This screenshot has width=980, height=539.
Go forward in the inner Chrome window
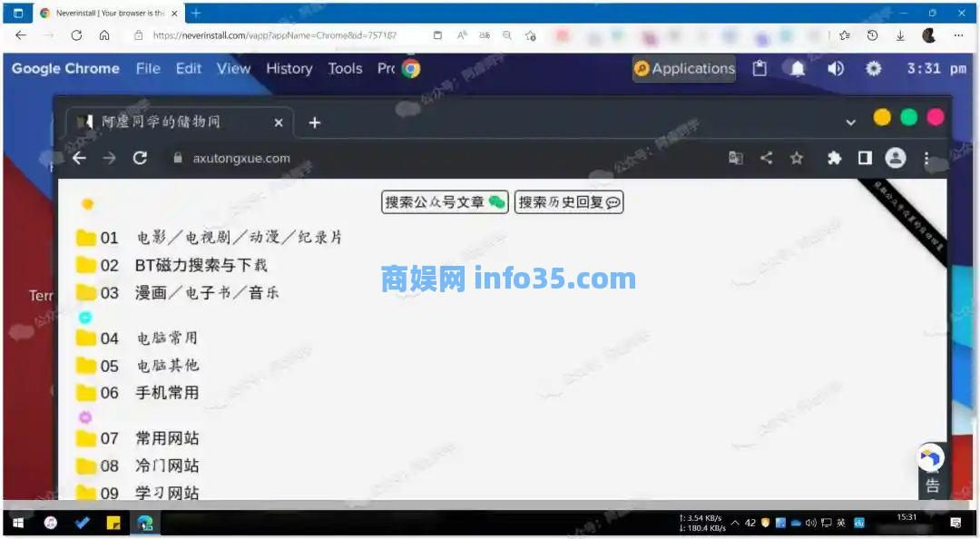[110, 158]
